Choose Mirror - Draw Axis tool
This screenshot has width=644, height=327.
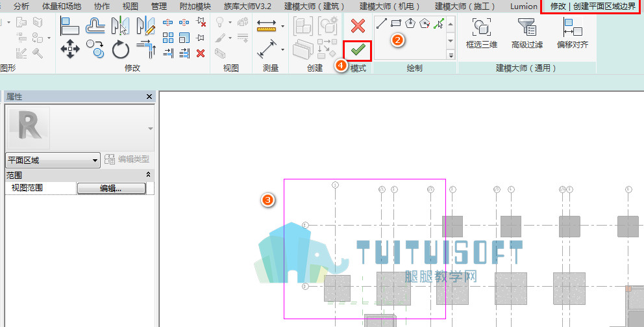click(146, 25)
